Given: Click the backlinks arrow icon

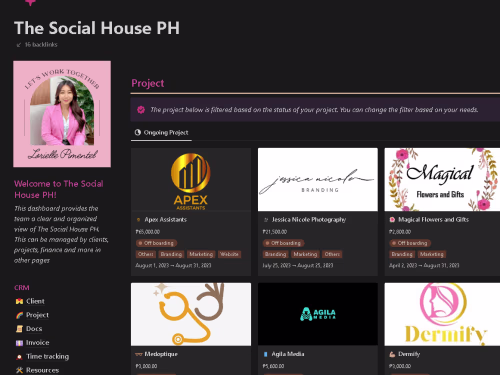Looking at the screenshot, I should coord(19,45).
